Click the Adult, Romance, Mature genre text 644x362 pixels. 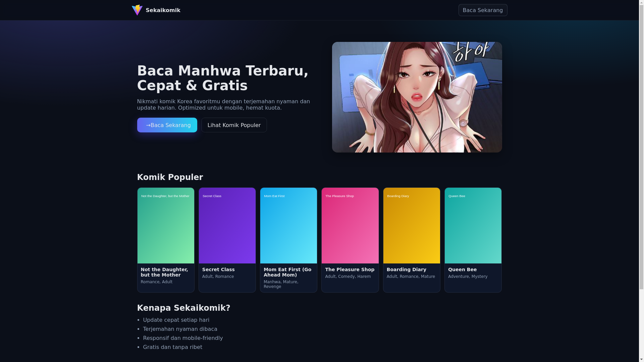tap(411, 277)
